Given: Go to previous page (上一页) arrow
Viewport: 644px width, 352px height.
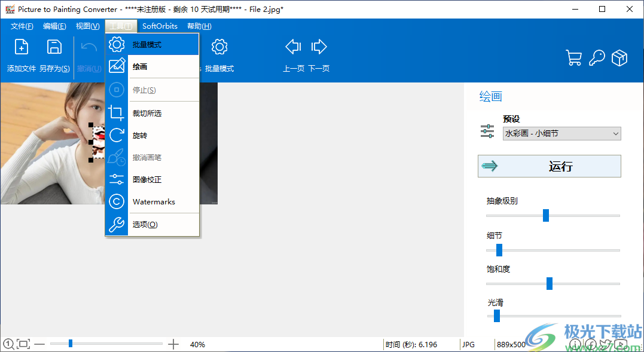Looking at the screenshot, I should 293,47.
